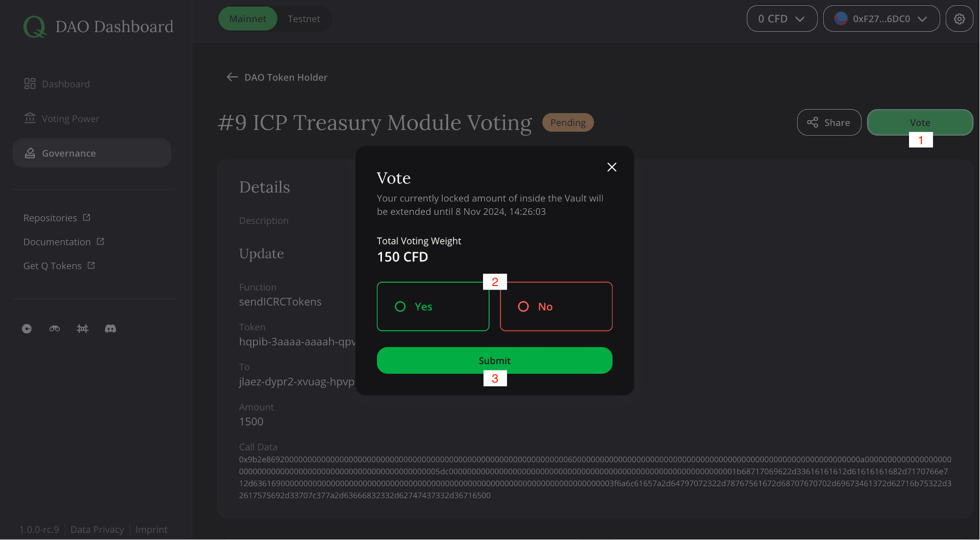Viewport: 980px width, 540px height.
Task: Open the Discord community icon
Action: coord(109,328)
